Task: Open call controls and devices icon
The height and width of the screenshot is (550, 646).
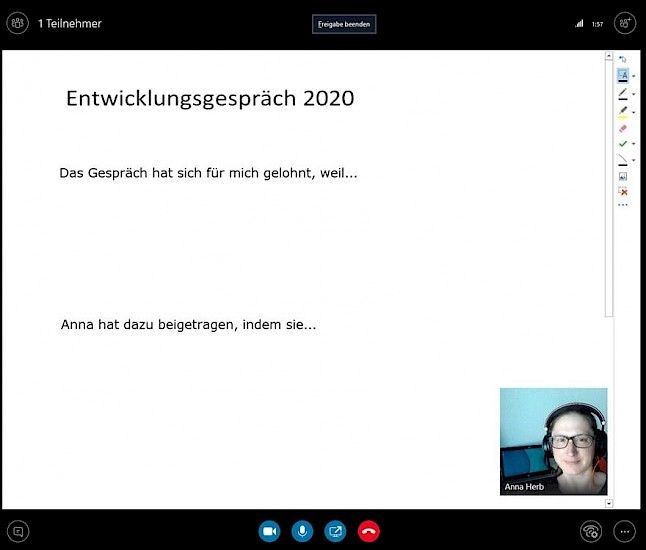Action: [x=591, y=531]
